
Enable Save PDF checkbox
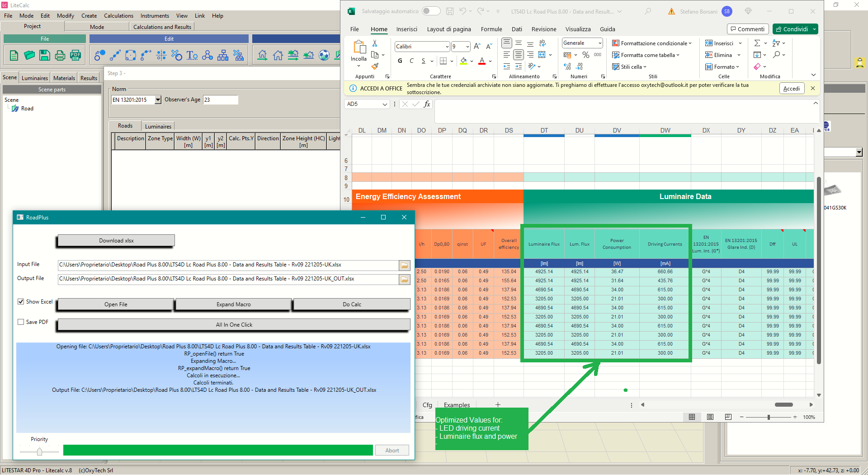coord(21,322)
